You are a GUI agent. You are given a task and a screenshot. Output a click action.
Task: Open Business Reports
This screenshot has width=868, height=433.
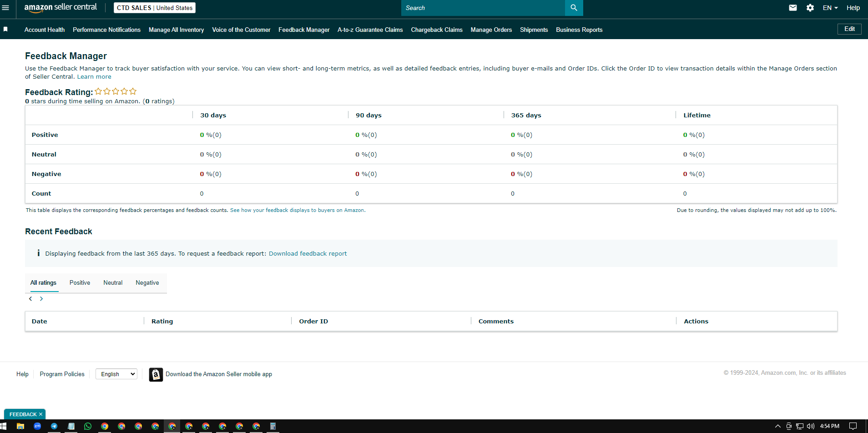[x=579, y=30]
